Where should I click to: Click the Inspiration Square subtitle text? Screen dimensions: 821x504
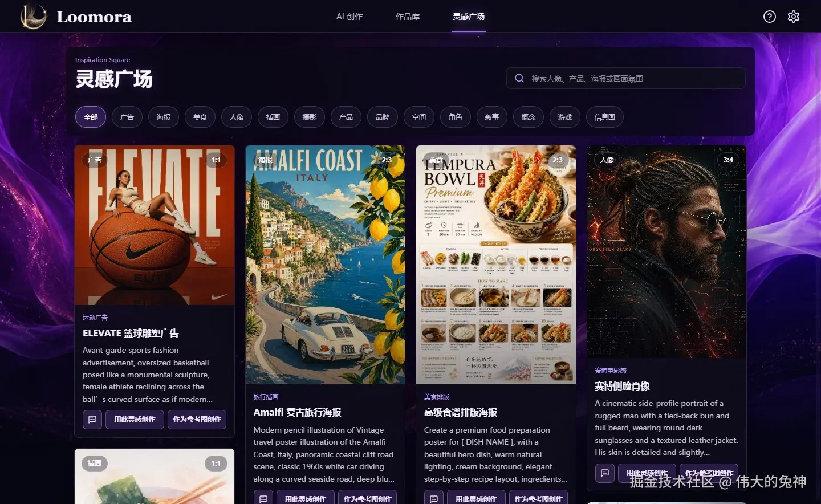click(x=103, y=60)
